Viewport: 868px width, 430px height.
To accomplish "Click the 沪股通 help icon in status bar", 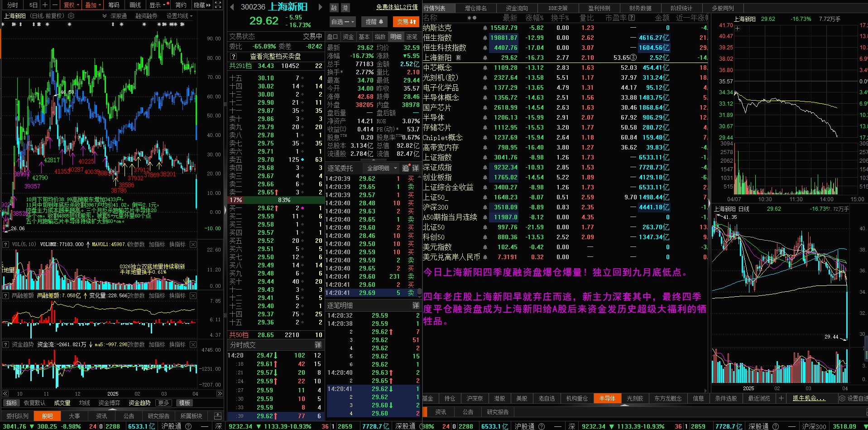I will click(188, 426).
